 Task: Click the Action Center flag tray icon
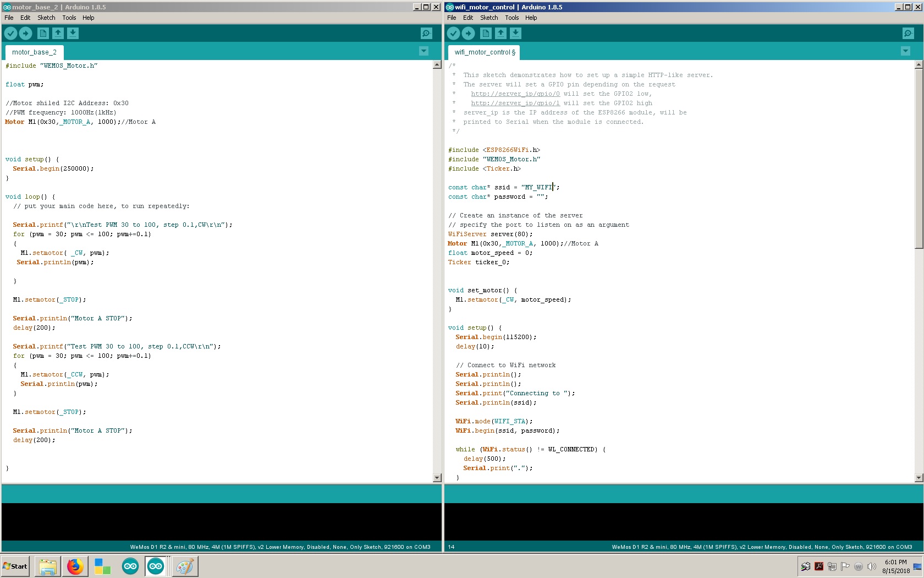tap(845, 566)
